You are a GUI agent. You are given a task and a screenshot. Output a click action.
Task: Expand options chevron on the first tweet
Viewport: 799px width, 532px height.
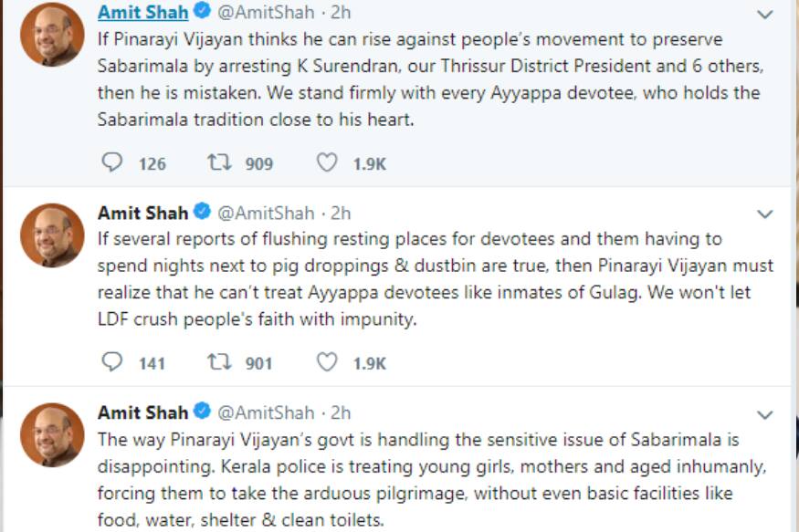coord(765,15)
